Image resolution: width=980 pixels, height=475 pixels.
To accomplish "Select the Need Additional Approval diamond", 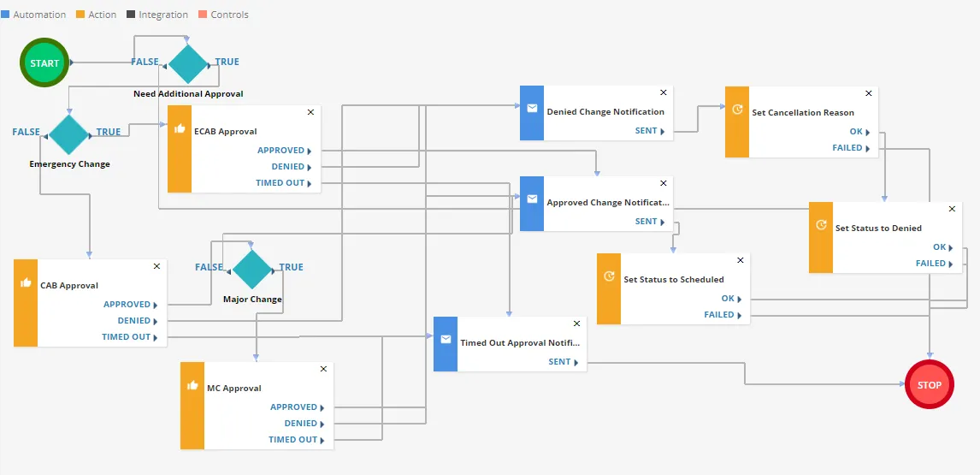I will (188, 62).
